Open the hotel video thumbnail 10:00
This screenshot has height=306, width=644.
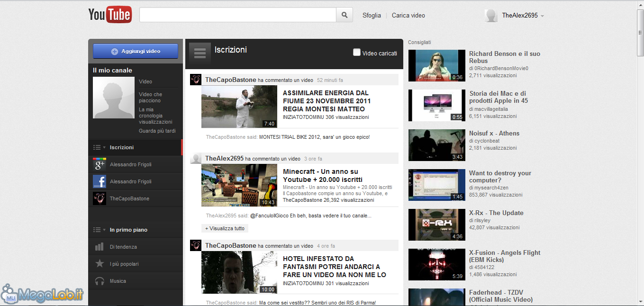239,272
